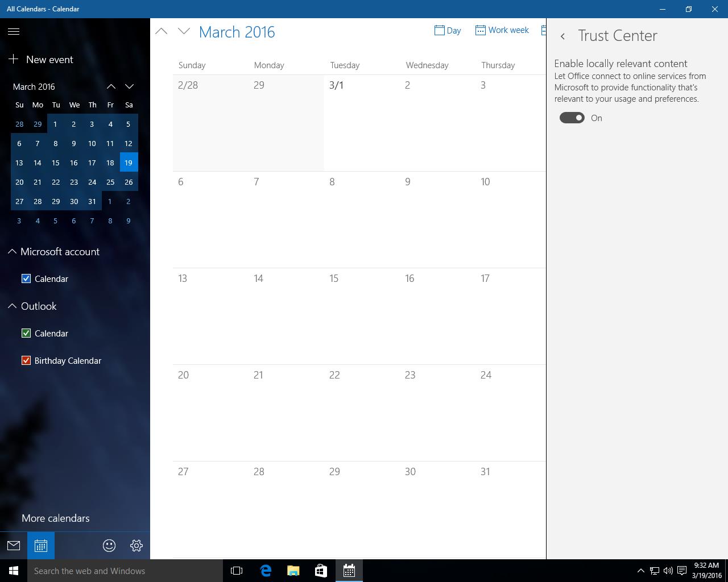This screenshot has width=728, height=582.
Task: Open network status tray icon
Action: click(655, 571)
